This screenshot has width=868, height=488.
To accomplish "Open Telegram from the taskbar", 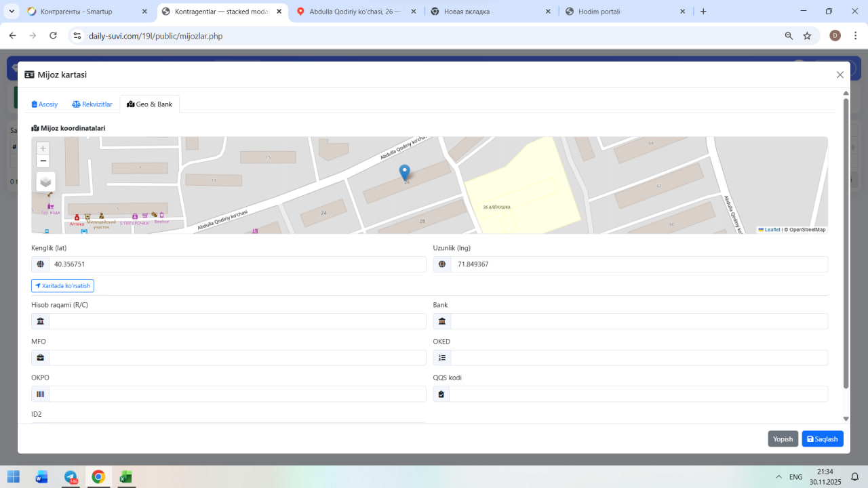I will pos(71,476).
